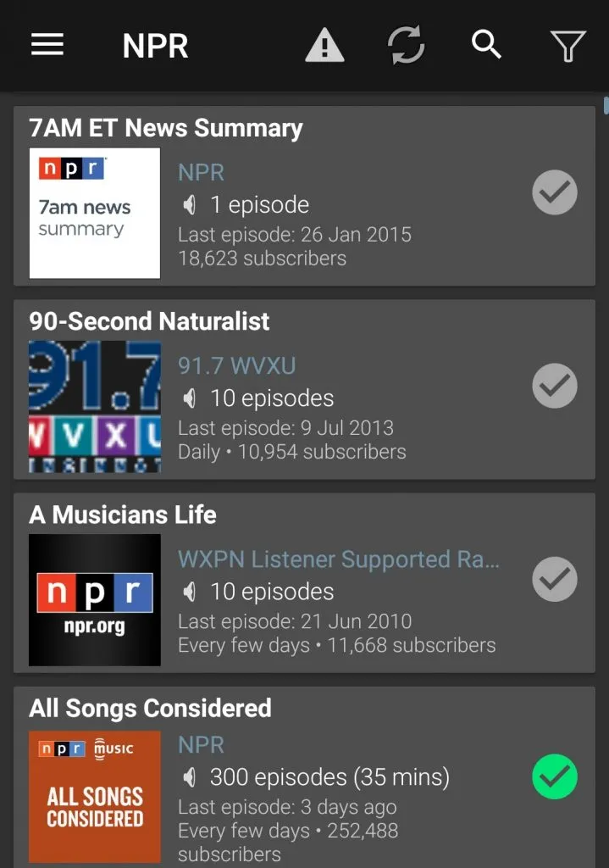Click speaker icon beside 300 episodes
This screenshot has width=609, height=868.
(x=191, y=776)
